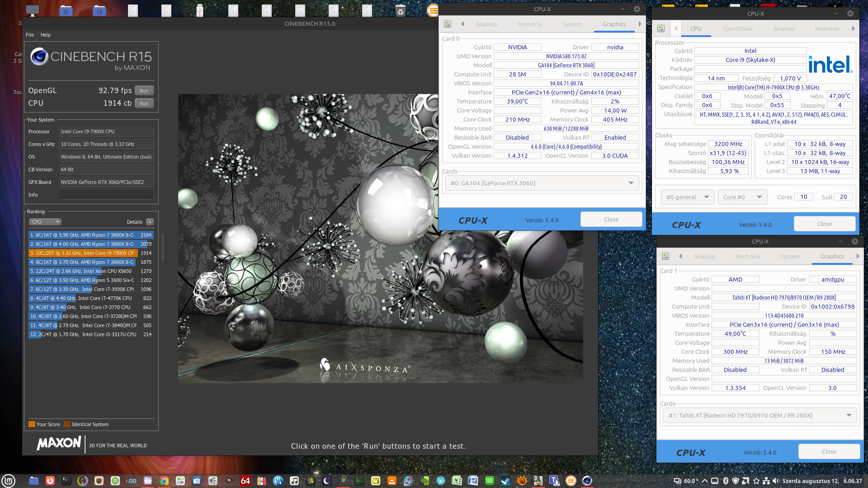Open the network connections tray icon

766,481
